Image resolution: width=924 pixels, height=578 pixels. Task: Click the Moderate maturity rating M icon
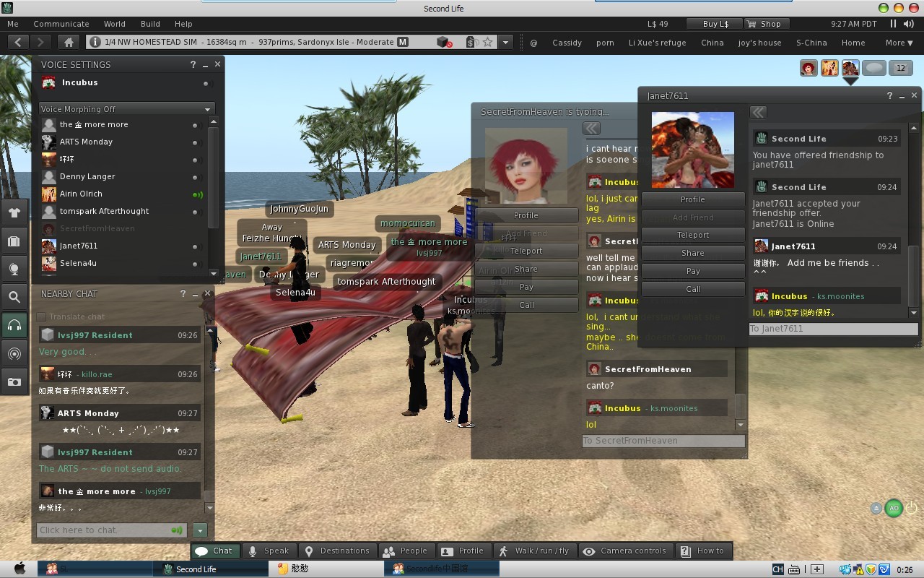(403, 43)
